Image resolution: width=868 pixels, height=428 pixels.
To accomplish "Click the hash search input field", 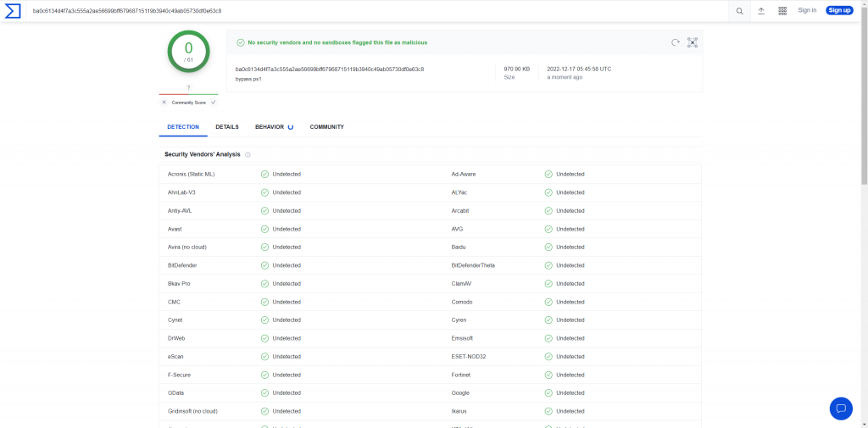I will pos(376,10).
